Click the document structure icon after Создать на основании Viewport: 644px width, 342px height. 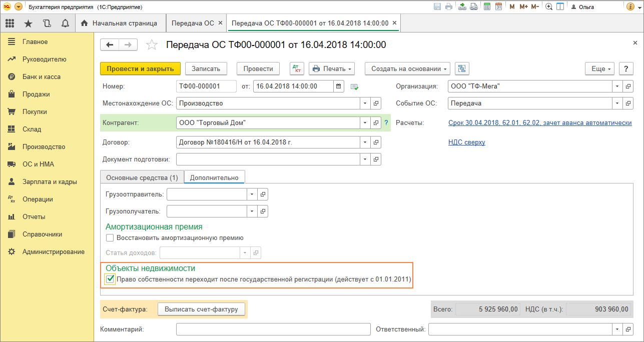461,69
